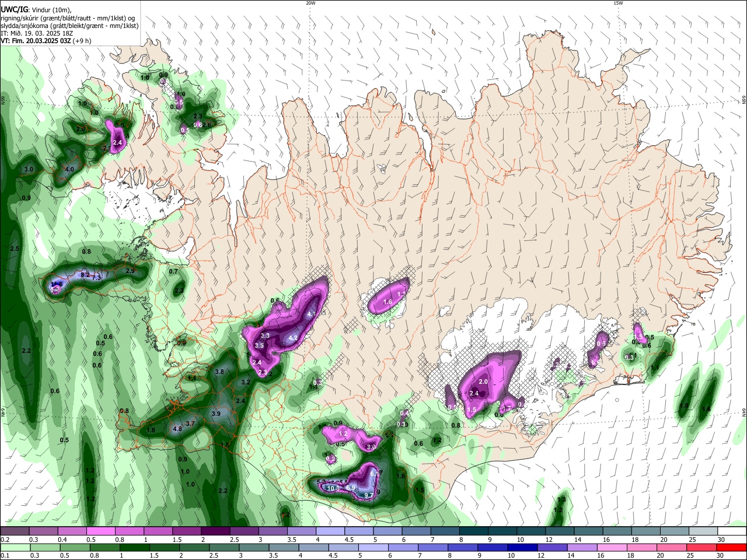The width and height of the screenshot is (747, 560).
Task: Pick the lavender 4 swatch in snow legend
Action: tap(330, 531)
